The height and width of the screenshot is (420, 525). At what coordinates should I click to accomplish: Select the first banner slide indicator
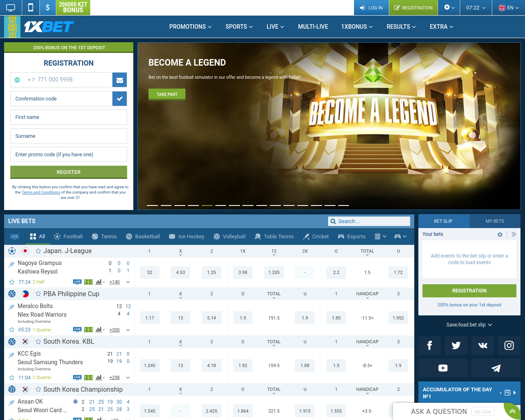pyautogui.click(x=152, y=205)
